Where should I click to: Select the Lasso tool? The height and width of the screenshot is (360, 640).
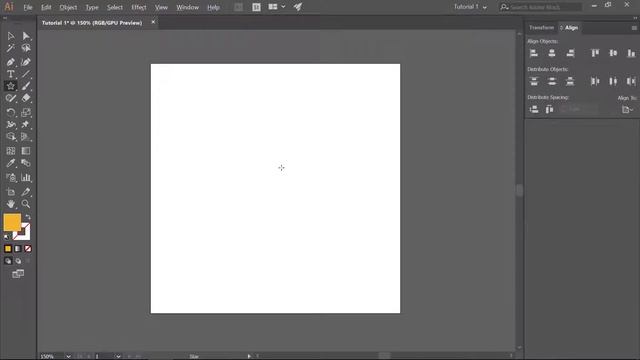[x=26, y=49]
